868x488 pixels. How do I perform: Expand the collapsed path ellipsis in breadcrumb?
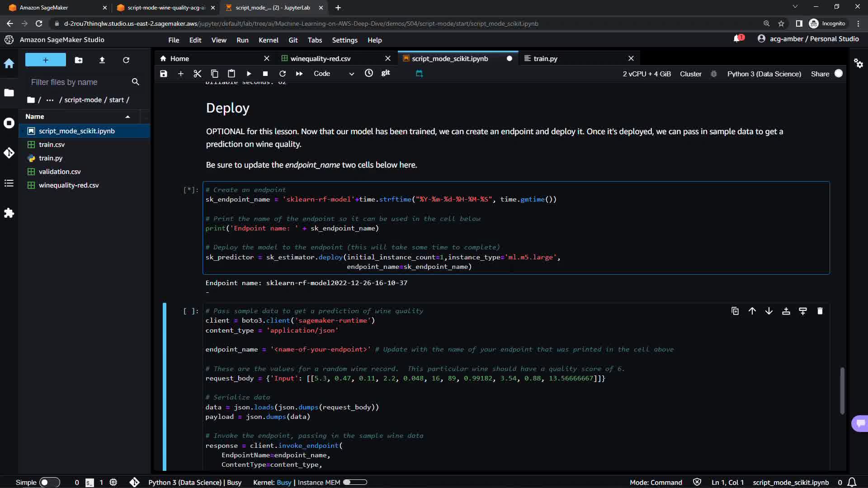tap(50, 100)
